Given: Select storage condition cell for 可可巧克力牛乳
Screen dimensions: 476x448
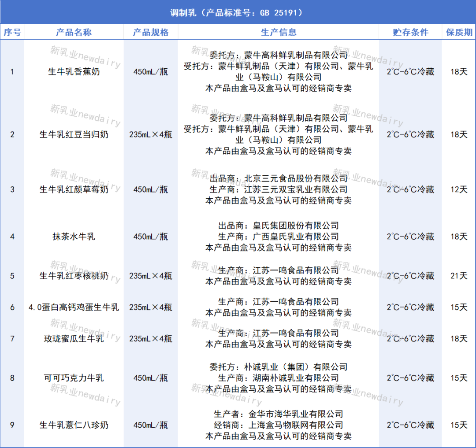Looking at the screenshot, I should [410, 378].
